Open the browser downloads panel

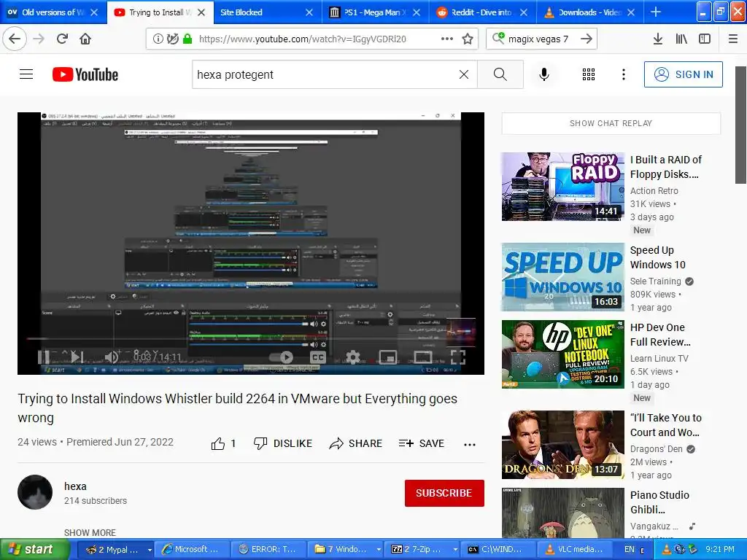click(657, 39)
